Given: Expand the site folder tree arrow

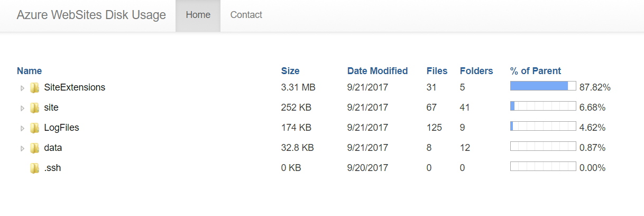Looking at the screenshot, I should coord(22,108).
